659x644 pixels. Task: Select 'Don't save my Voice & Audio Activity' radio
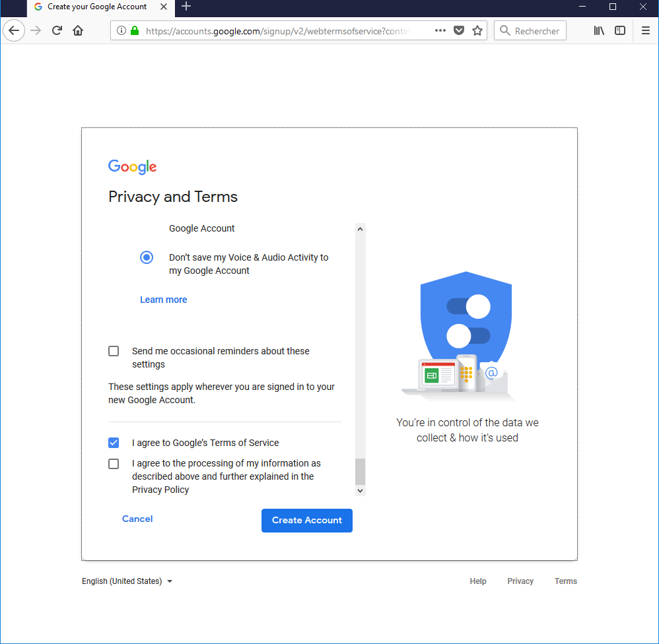click(x=146, y=257)
